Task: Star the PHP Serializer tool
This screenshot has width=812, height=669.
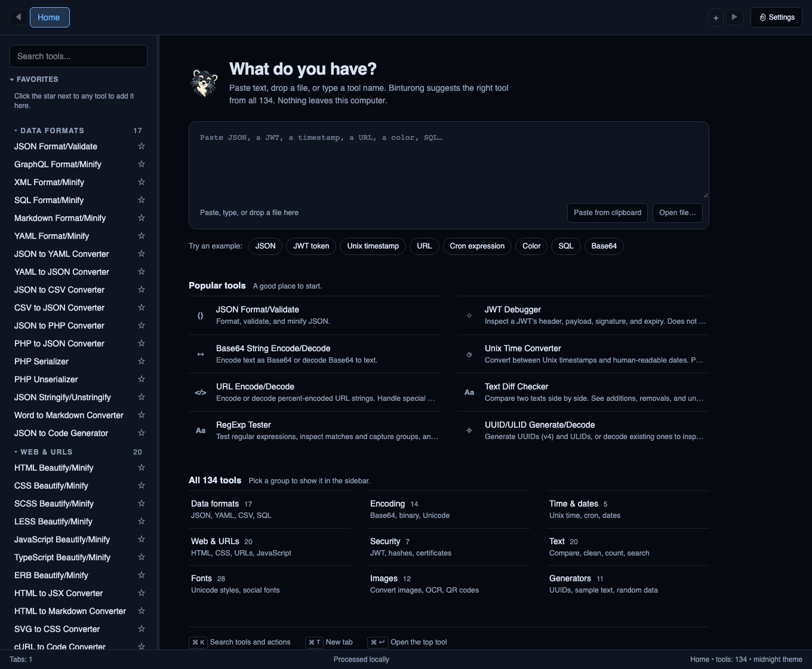Action: pos(142,361)
